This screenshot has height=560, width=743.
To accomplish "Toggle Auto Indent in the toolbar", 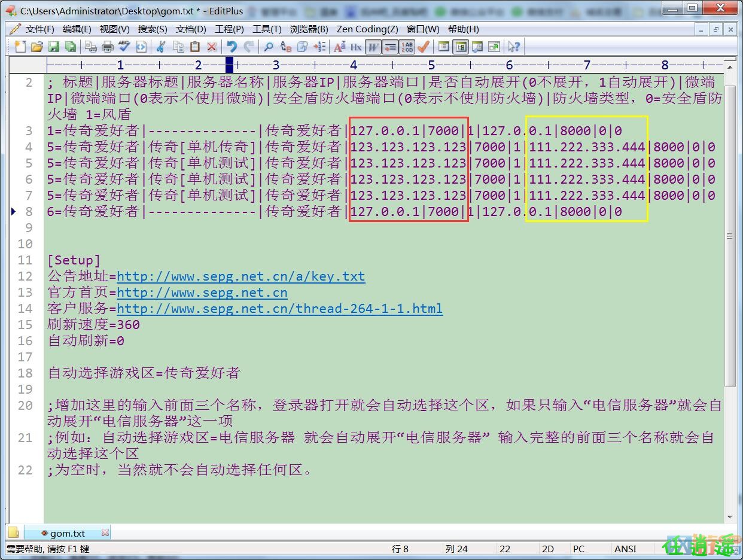I will point(390,47).
